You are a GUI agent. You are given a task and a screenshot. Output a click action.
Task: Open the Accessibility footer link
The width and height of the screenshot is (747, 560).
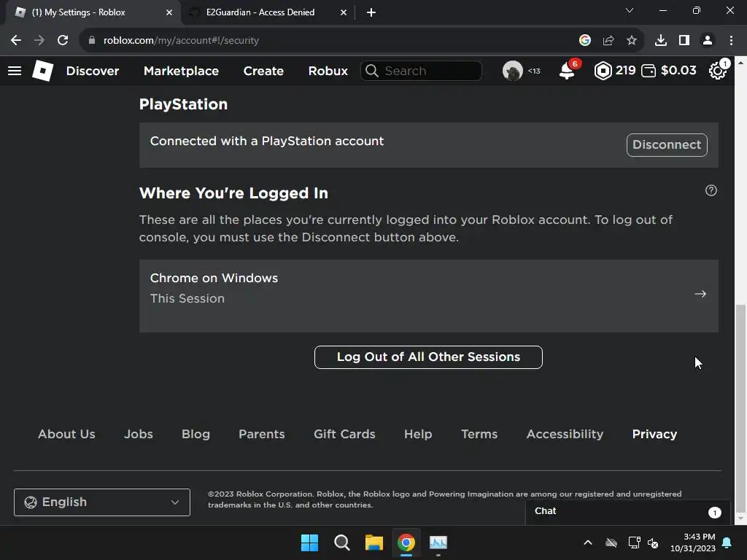(x=565, y=435)
